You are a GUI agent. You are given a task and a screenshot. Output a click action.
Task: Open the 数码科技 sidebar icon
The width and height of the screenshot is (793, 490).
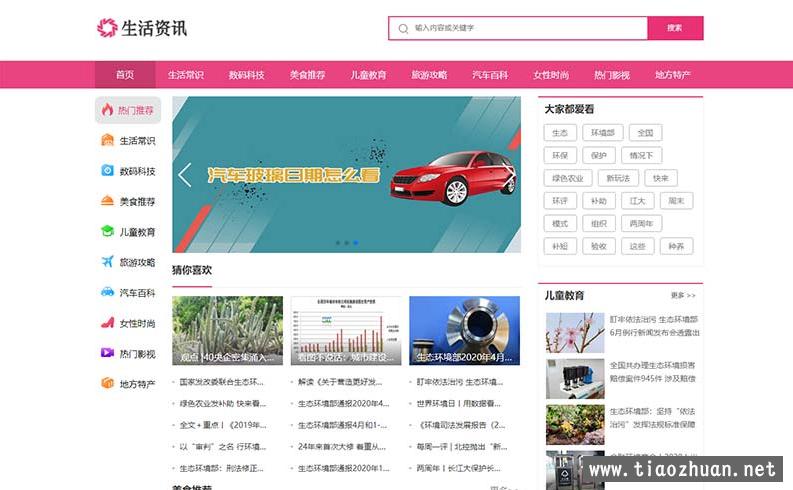point(107,170)
